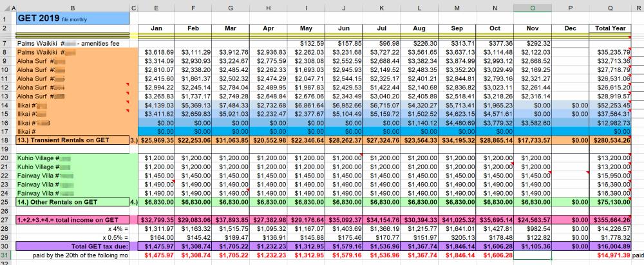Select the red paid total $14,971.39
This screenshot has width=644, height=265.
pyautogui.click(x=609, y=255)
